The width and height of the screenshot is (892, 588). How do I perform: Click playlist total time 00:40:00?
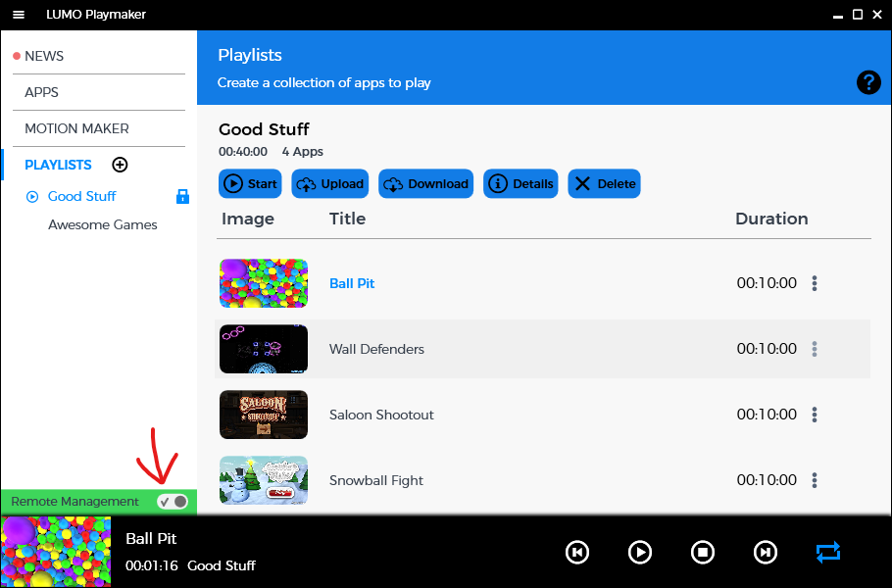(243, 152)
